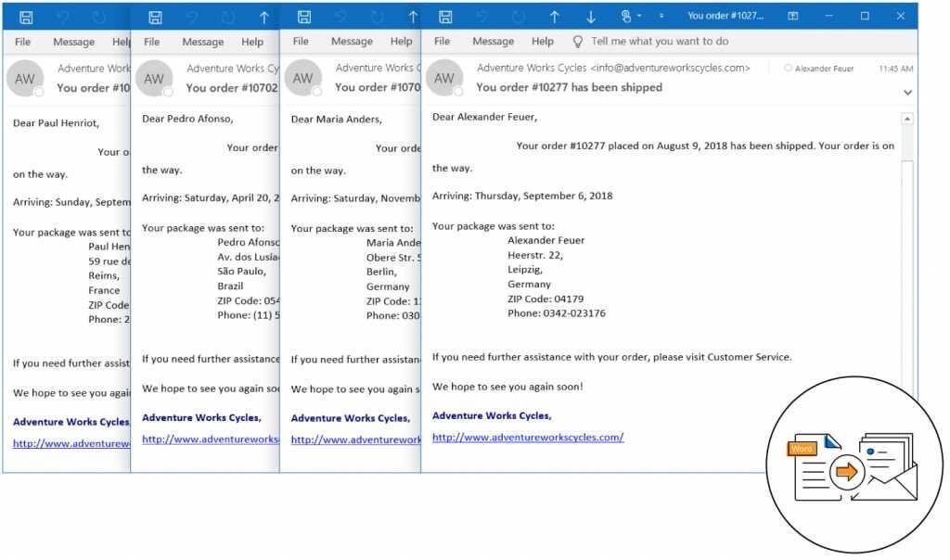Expand message header chevron
Image resolution: width=950 pixels, height=560 pixels.
pyautogui.click(x=907, y=93)
